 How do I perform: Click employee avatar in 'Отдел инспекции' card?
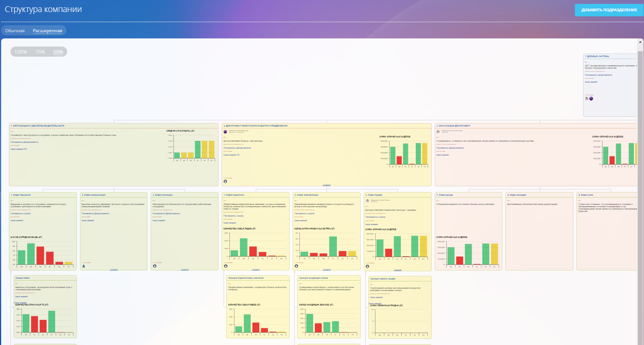coord(154,266)
